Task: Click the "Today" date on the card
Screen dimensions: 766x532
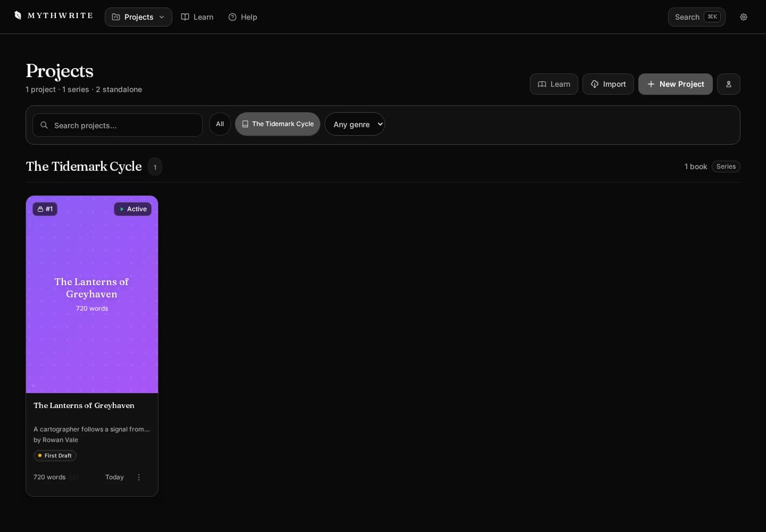Action: tap(114, 477)
